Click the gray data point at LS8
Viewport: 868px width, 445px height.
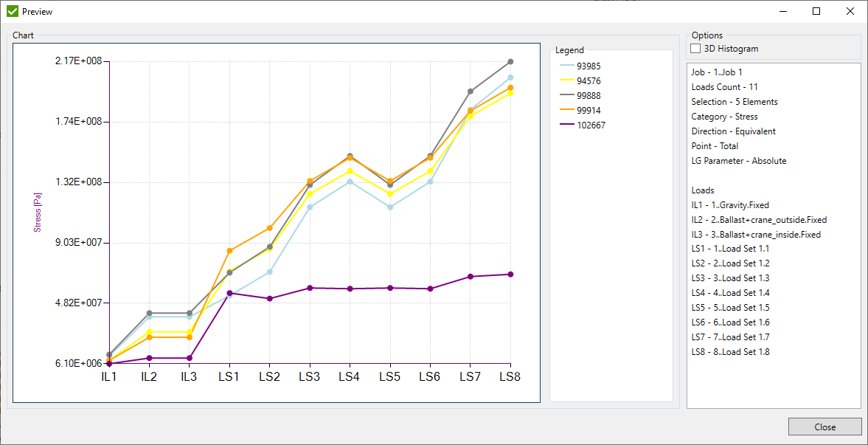point(510,61)
